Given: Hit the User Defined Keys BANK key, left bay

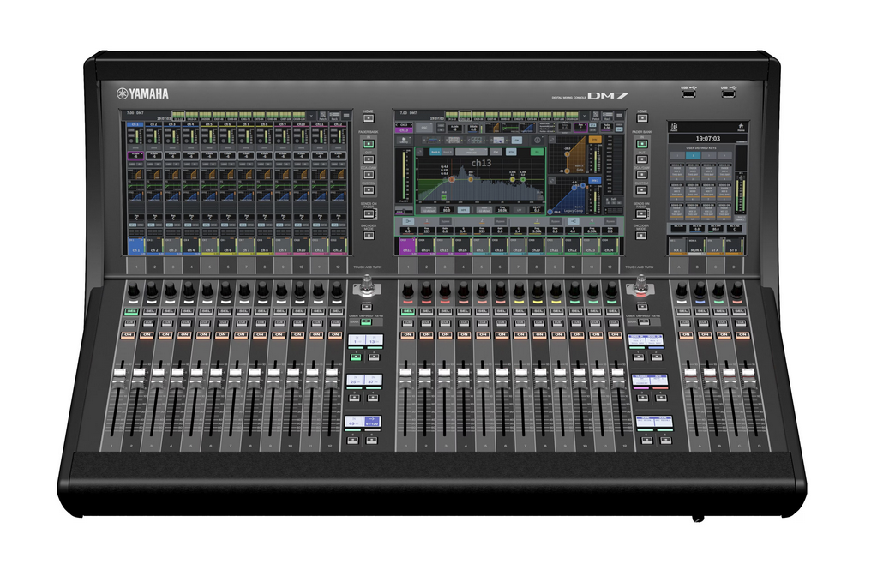Looking at the screenshot, I should click(366, 322).
